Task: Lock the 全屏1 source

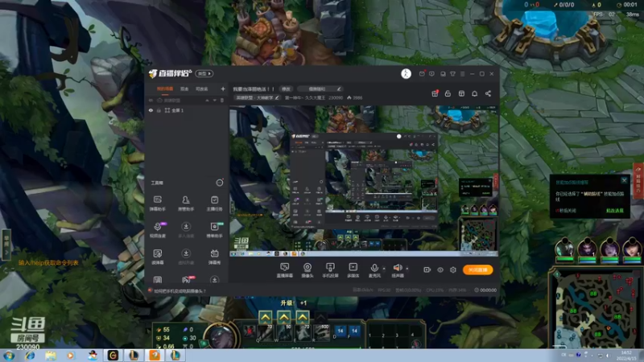Action: [x=159, y=110]
